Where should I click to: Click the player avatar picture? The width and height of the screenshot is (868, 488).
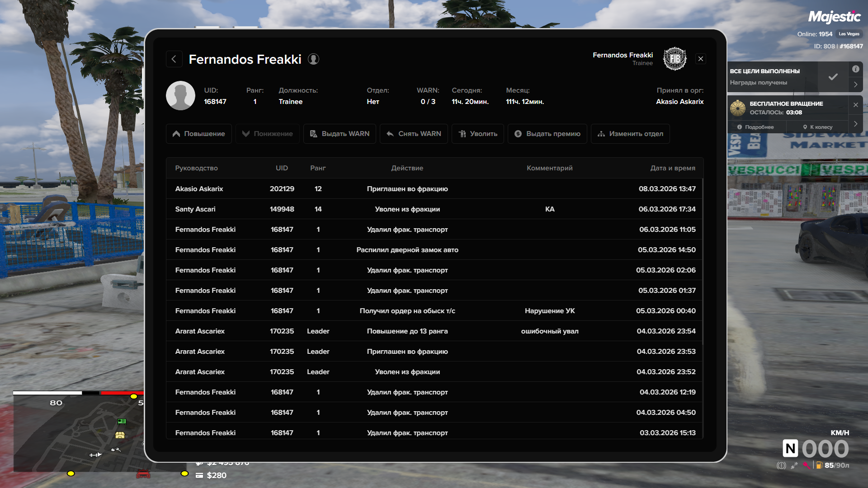click(180, 96)
